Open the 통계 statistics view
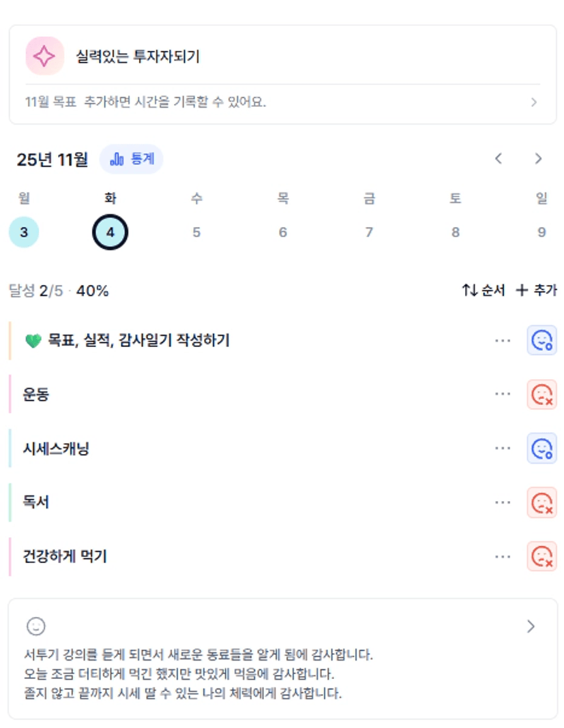 click(132, 160)
